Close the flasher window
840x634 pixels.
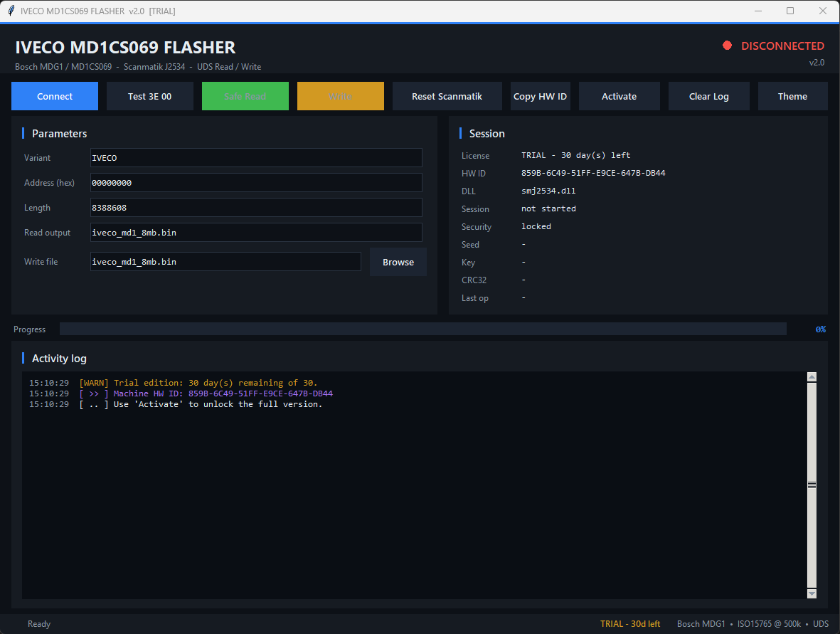[x=823, y=11]
